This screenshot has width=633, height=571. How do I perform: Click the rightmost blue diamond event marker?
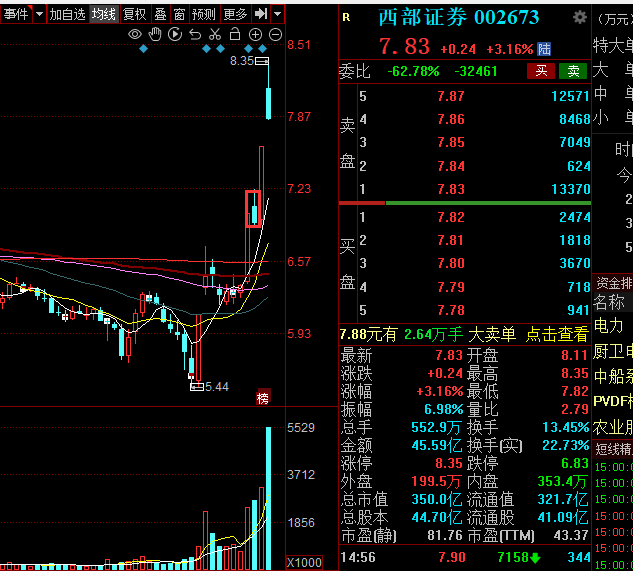[263, 49]
